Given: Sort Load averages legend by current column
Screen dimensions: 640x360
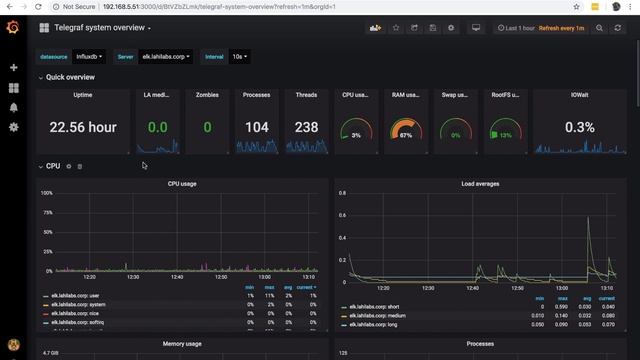Looking at the screenshot, I should [607, 298].
